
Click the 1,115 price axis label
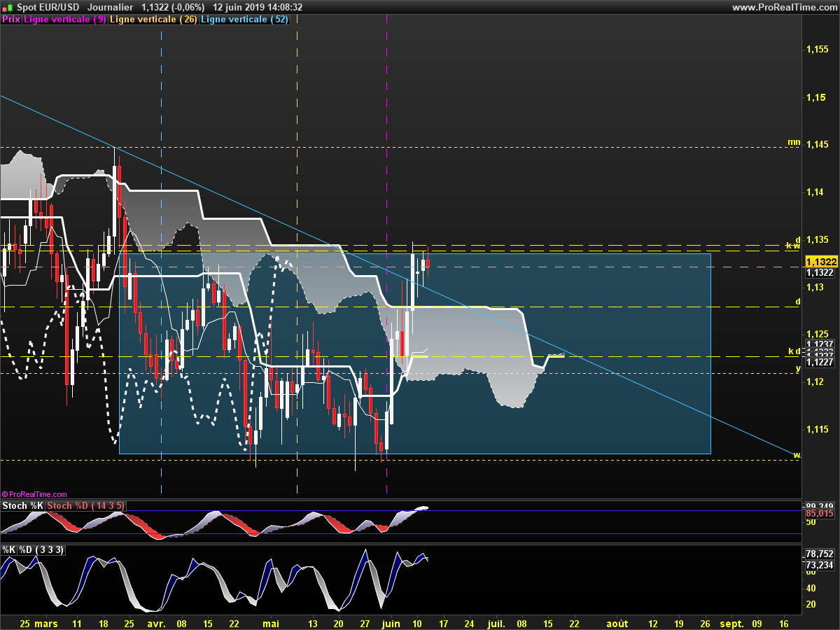click(x=818, y=429)
